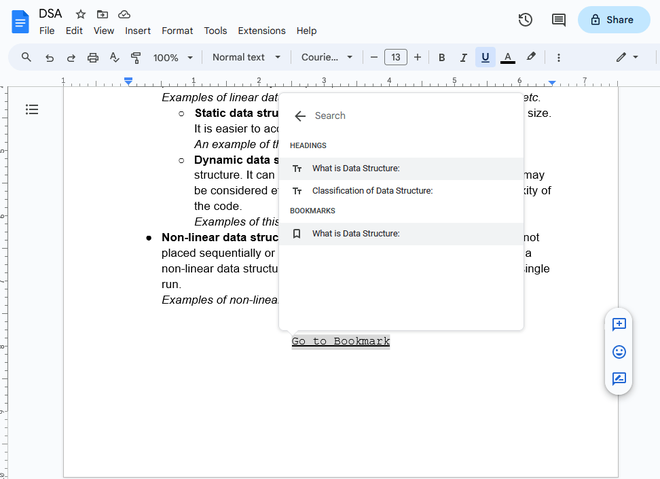Open the text color picker
Viewport: 660px width, 479px height.
click(x=508, y=58)
